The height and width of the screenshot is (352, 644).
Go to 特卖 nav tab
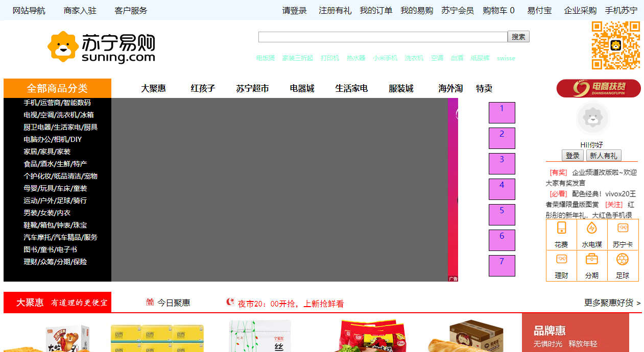tap(484, 88)
